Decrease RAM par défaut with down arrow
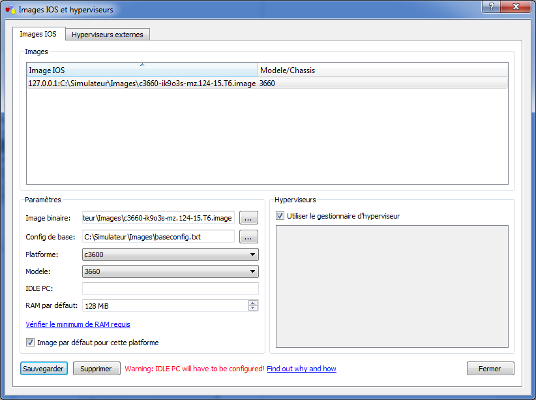This screenshot has width=536, height=400. [x=253, y=308]
